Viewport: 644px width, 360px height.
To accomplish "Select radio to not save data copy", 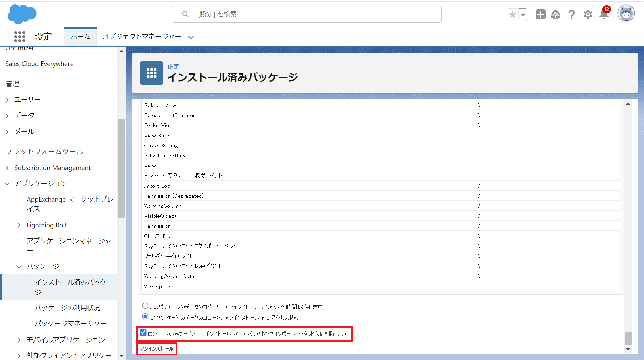I will (145, 316).
